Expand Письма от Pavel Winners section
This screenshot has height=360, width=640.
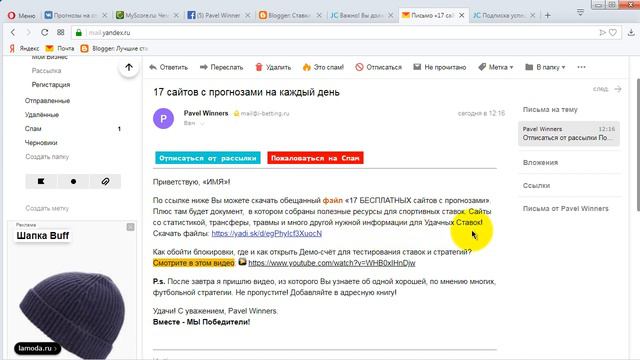pyautogui.click(x=565, y=209)
